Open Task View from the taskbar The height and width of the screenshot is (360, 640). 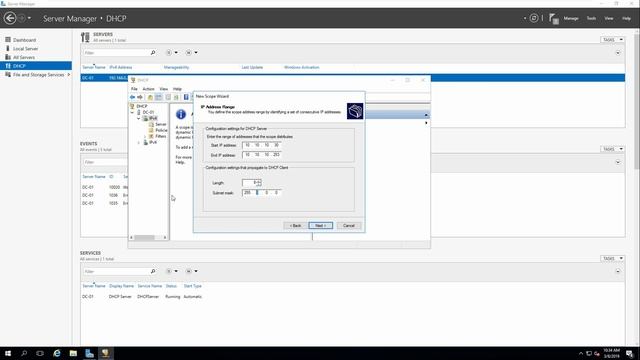[40, 353]
